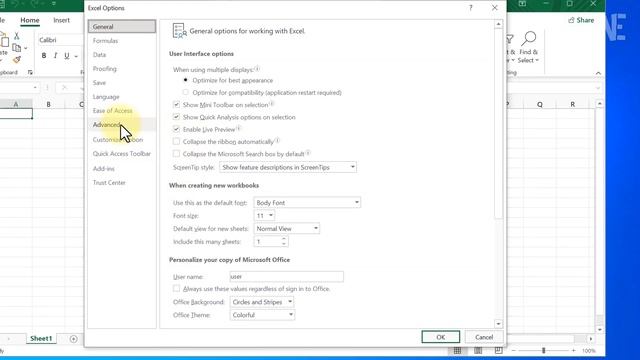Select Optimize for best appearance radio
This screenshot has width=640, height=360.
click(x=186, y=80)
